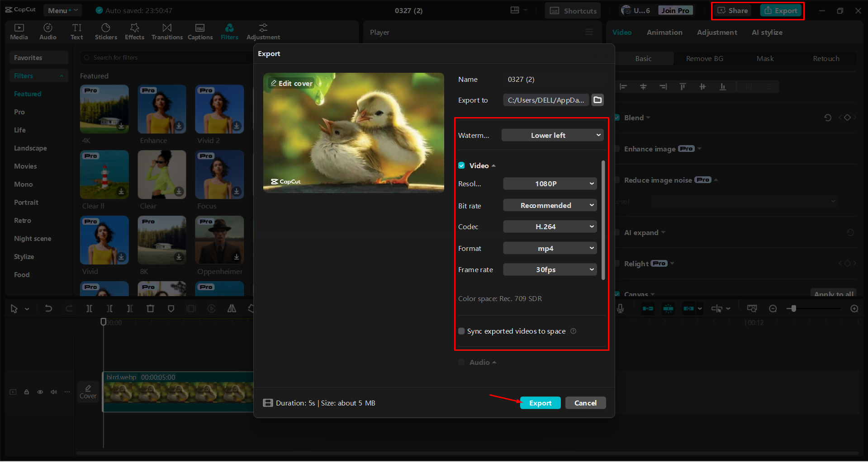
Task: Select the Mirror tool in the timeline toolbar
Action: (x=232, y=308)
